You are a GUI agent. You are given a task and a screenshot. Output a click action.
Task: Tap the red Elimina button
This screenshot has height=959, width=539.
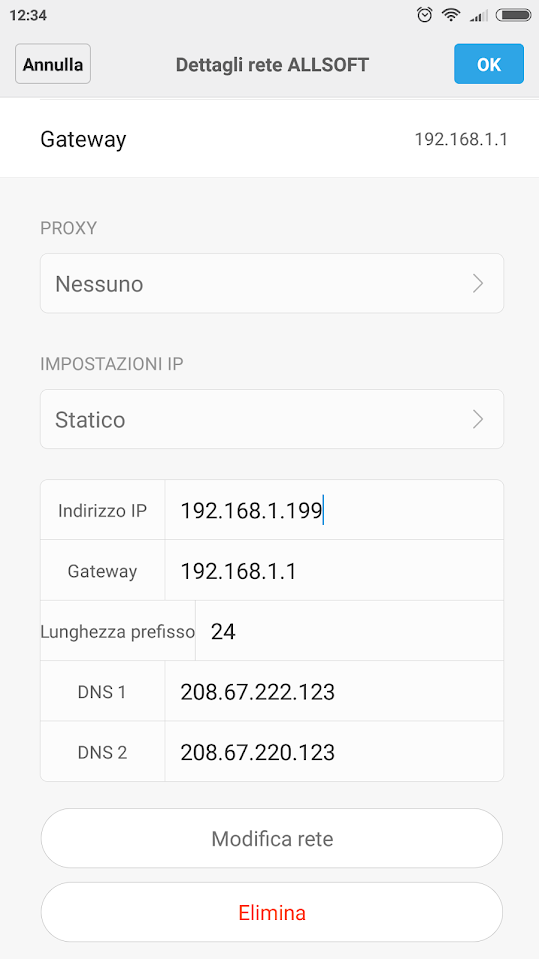[x=272, y=913]
